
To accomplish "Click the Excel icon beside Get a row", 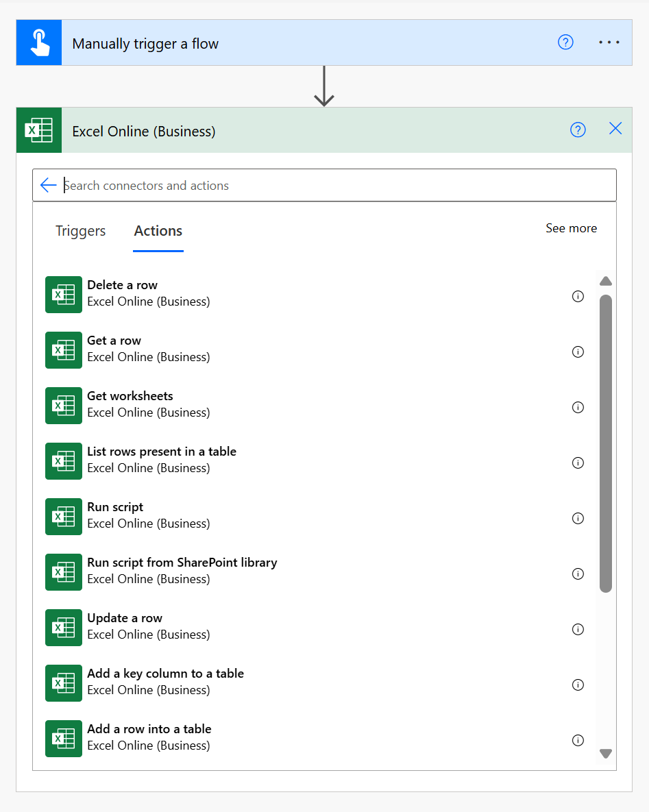I will (x=64, y=349).
